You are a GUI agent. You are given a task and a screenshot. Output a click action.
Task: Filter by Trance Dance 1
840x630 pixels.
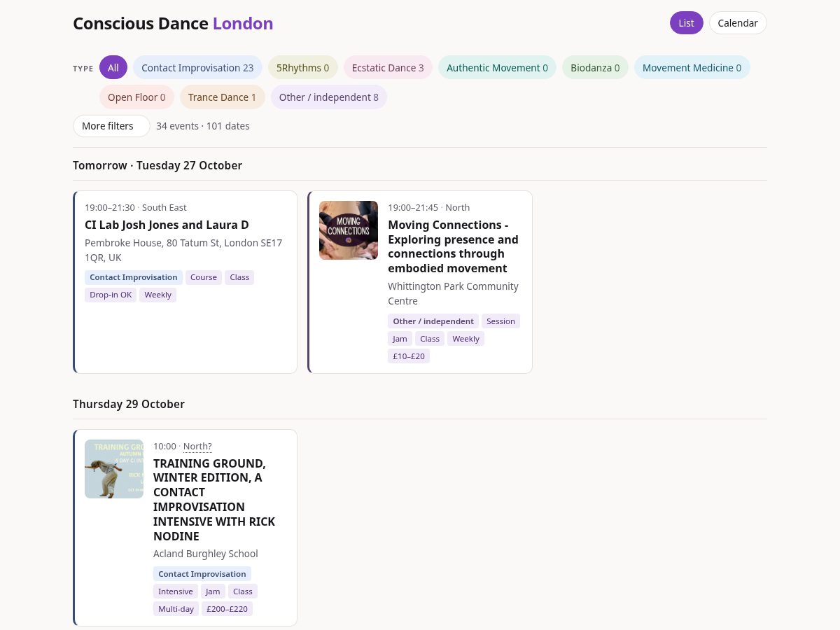click(x=222, y=97)
